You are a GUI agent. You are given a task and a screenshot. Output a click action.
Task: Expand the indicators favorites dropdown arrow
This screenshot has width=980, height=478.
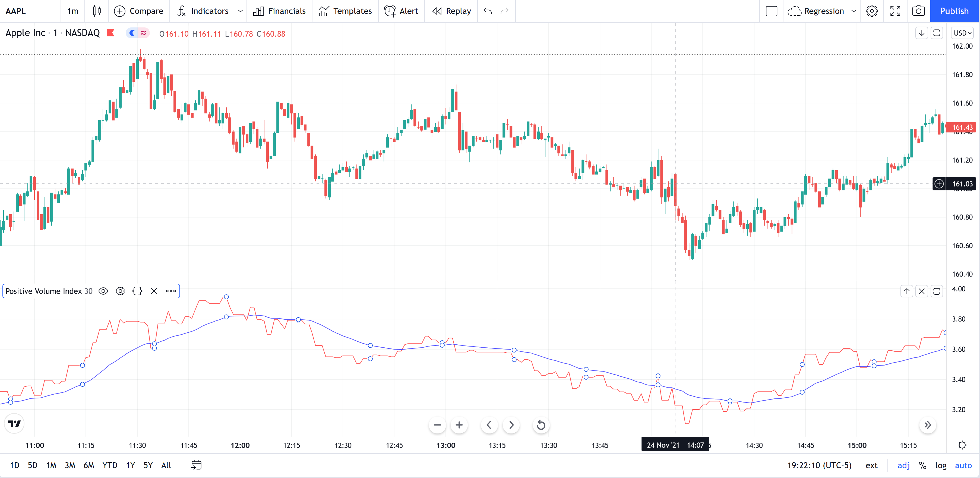(x=240, y=11)
